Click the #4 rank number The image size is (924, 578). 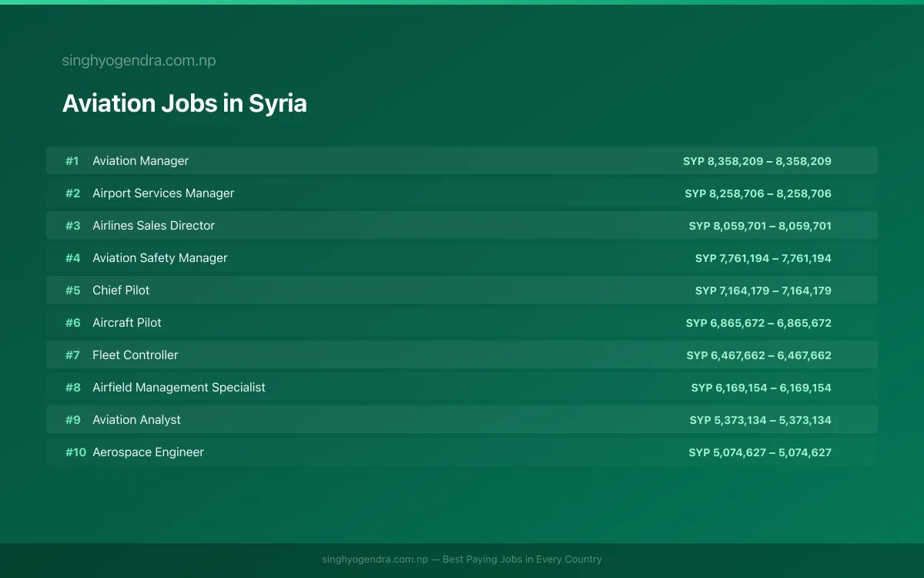pos(72,258)
